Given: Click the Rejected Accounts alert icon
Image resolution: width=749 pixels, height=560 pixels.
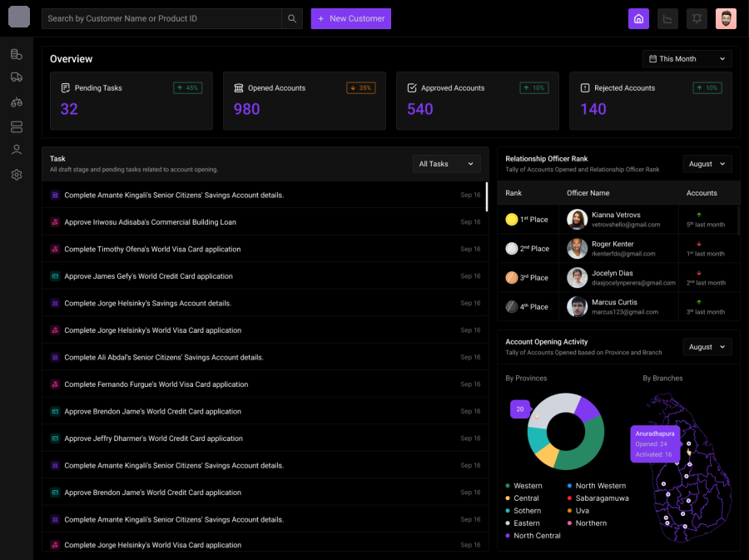Looking at the screenshot, I should tap(585, 88).
